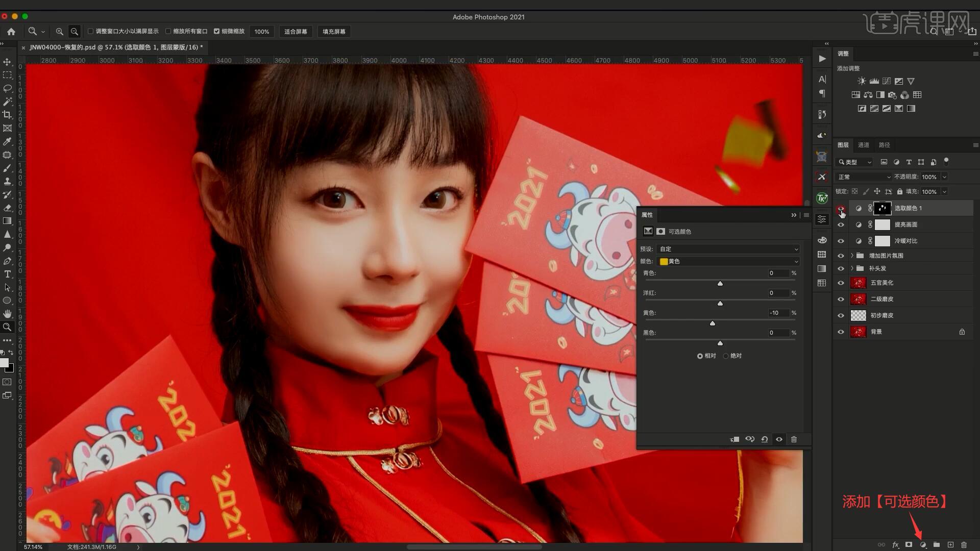980x551 pixels.
Task: Hide the 背景 layer
Action: tap(841, 332)
